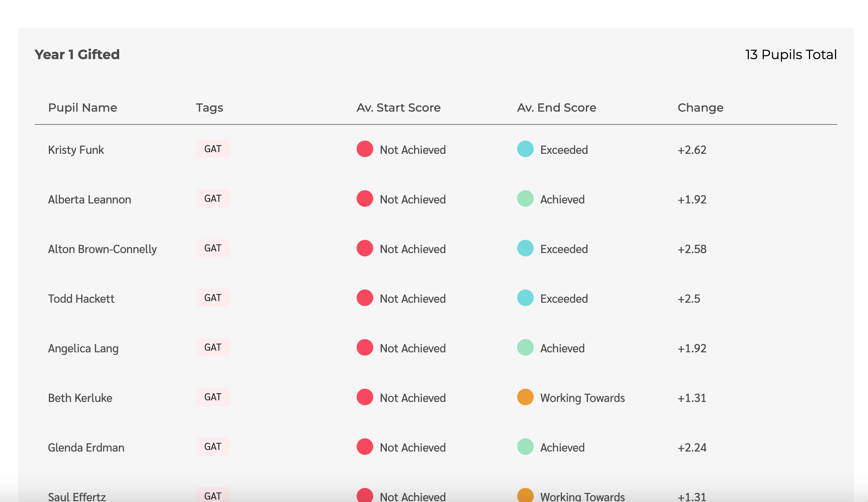Screen dimensions: 868x502
Task: Click the +2.62 change value for Kristy Funk
Action: tap(691, 150)
